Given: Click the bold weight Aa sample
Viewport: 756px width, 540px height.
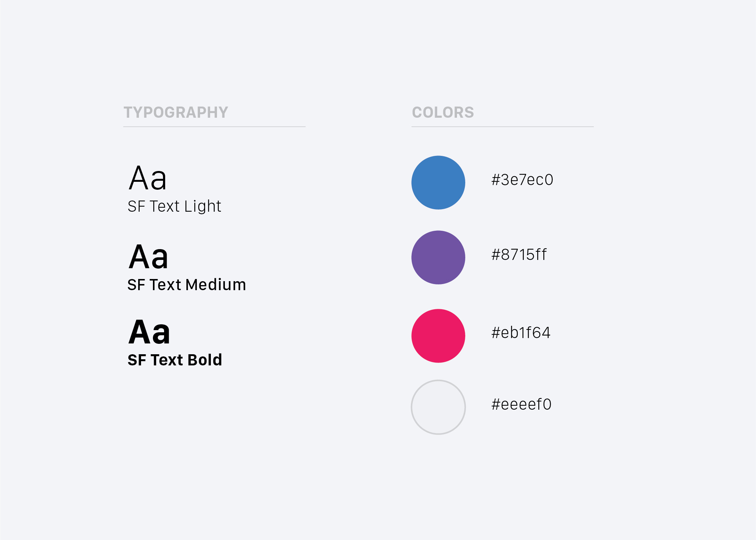Looking at the screenshot, I should [x=149, y=332].
